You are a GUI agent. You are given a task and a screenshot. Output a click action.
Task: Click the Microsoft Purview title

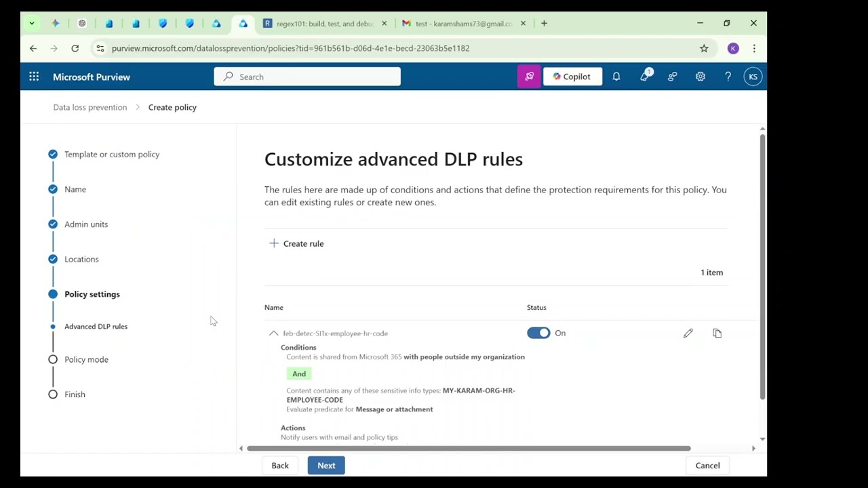92,77
